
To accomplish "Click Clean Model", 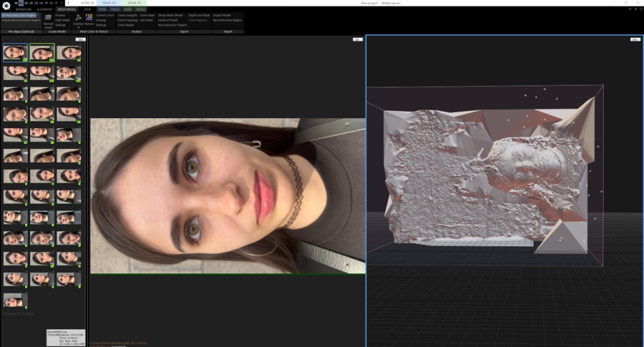I will coord(126,25).
